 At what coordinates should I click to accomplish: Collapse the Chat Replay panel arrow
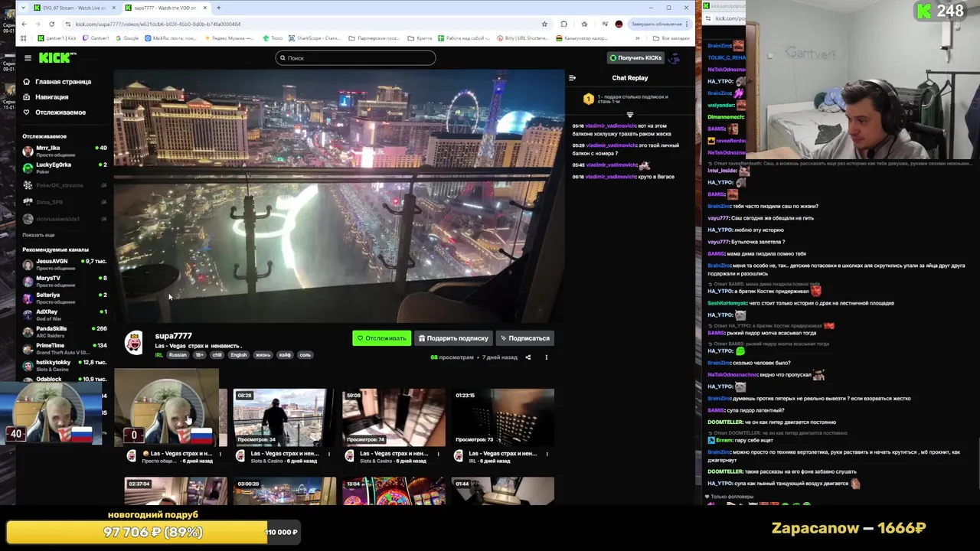(572, 77)
